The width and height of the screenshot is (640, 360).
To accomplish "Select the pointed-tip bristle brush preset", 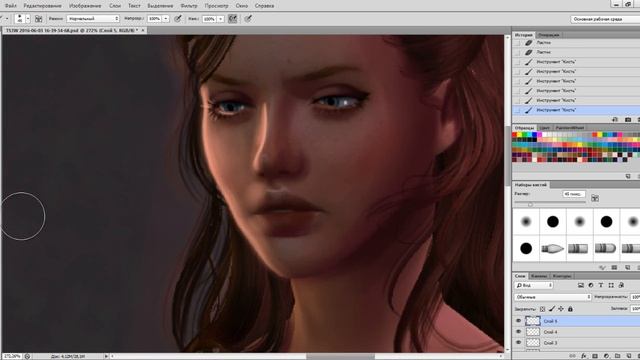I will [x=553, y=248].
